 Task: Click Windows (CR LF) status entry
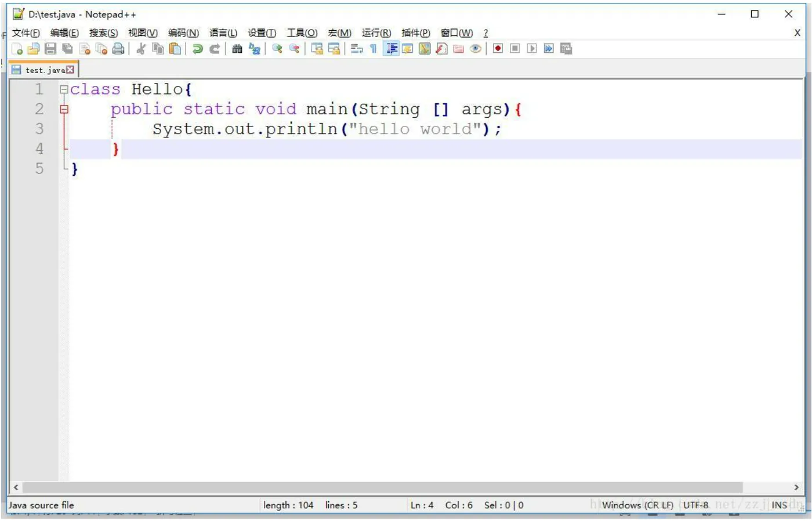[x=637, y=505]
